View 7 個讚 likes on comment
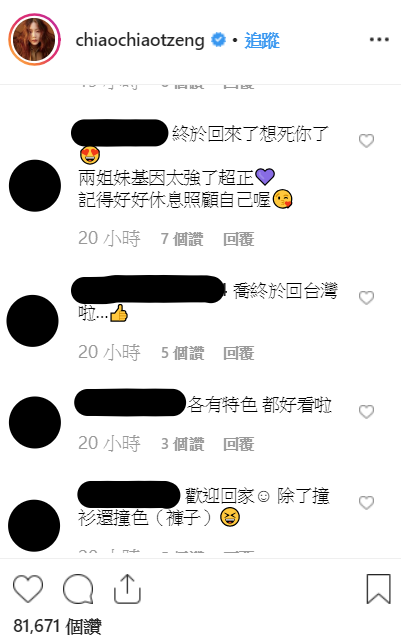Image resolution: width=401 pixels, height=641 pixels. click(x=182, y=239)
